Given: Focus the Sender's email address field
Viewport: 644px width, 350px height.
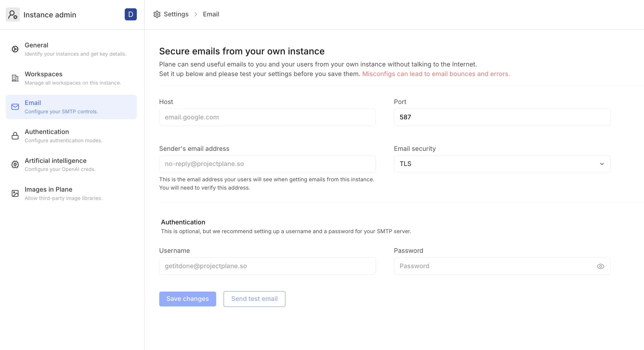Looking at the screenshot, I should [267, 164].
